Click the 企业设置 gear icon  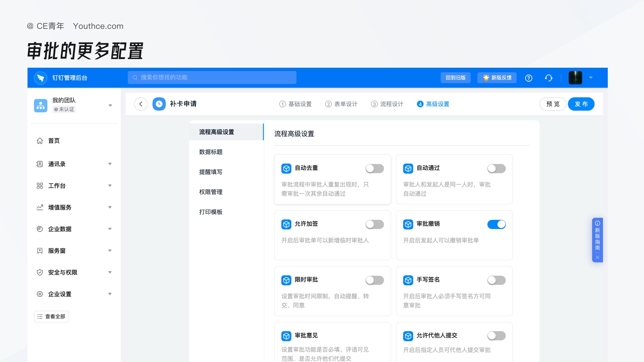click(x=40, y=294)
